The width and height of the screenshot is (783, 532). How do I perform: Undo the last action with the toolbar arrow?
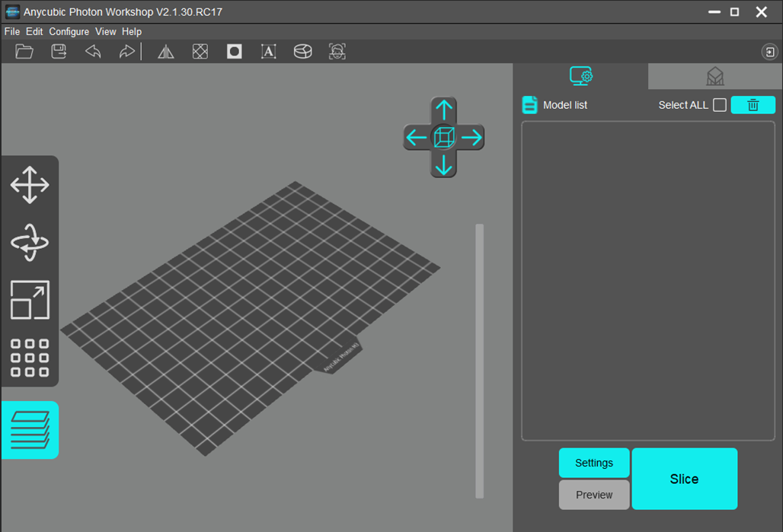(93, 52)
